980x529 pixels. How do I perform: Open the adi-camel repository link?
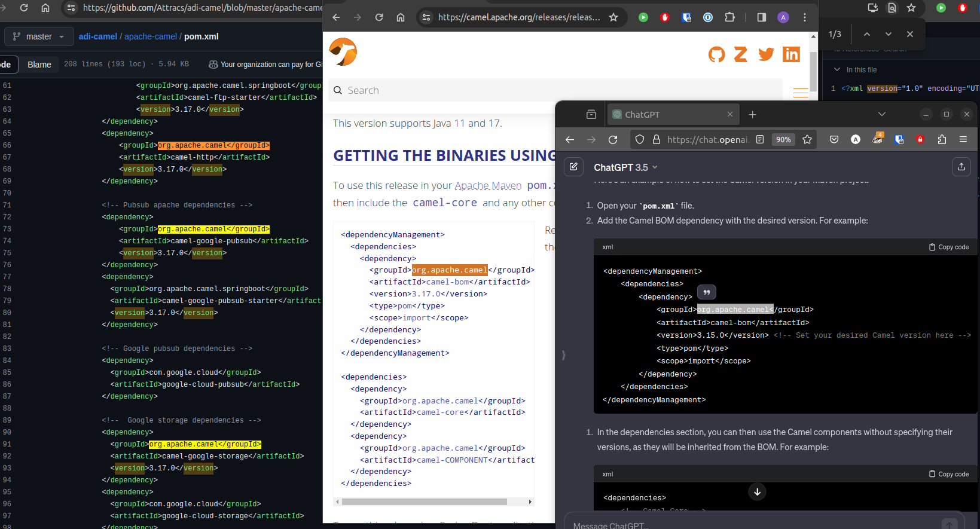point(98,36)
